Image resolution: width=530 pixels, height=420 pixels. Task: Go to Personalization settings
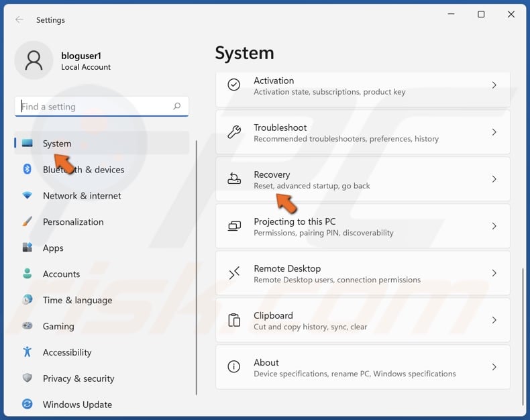[102, 222]
